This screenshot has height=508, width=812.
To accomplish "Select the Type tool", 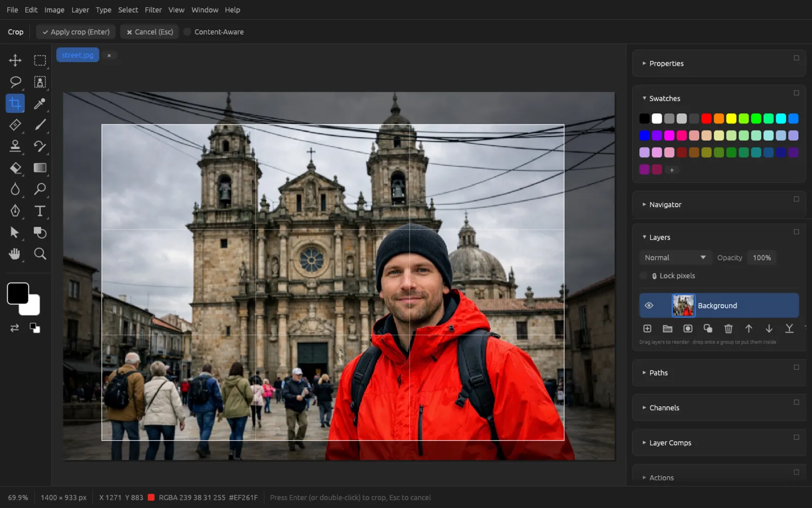I will pyautogui.click(x=40, y=211).
